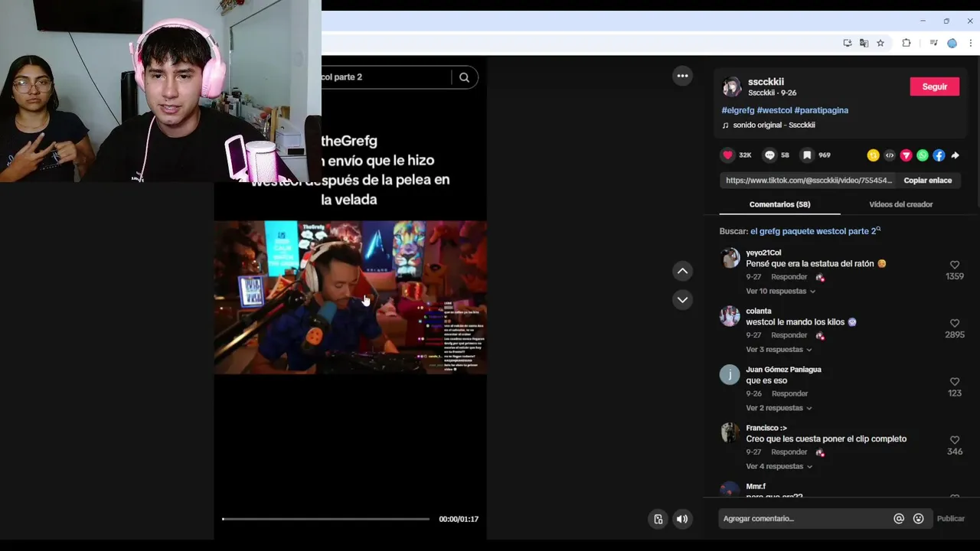
Task: Bookmark this page with the star icon
Action: [x=880, y=43]
